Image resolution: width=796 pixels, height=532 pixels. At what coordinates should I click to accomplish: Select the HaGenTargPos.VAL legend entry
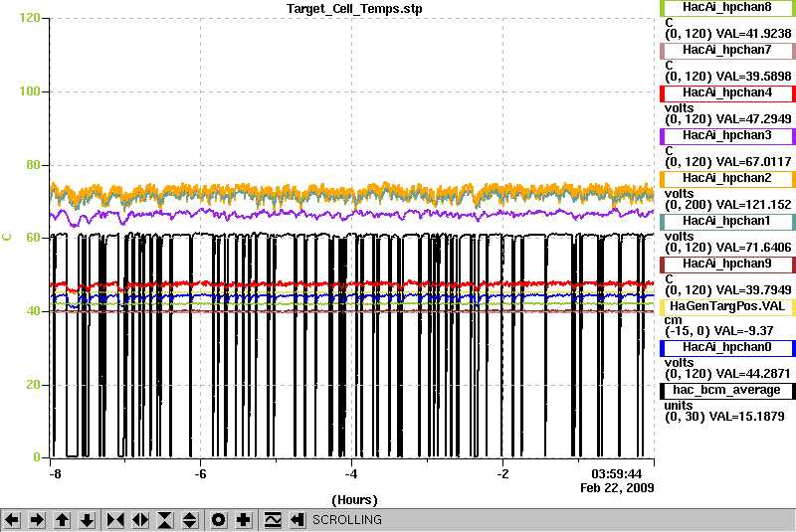coord(727,307)
